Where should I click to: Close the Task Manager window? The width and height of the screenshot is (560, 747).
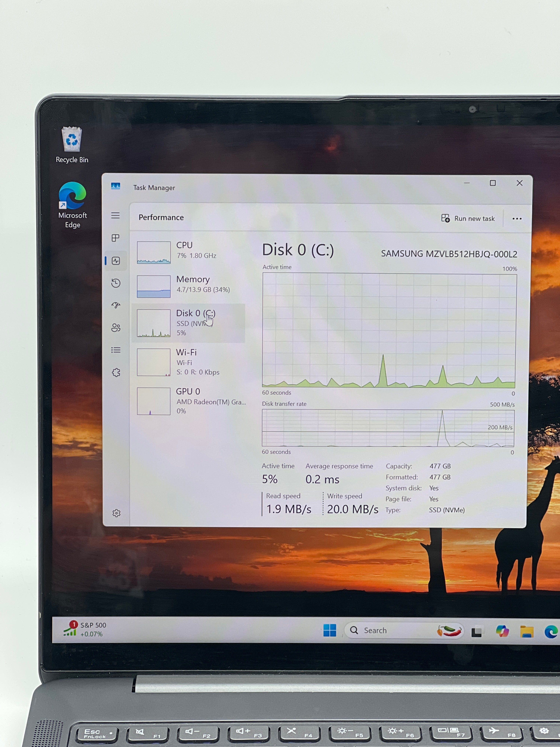[519, 183]
